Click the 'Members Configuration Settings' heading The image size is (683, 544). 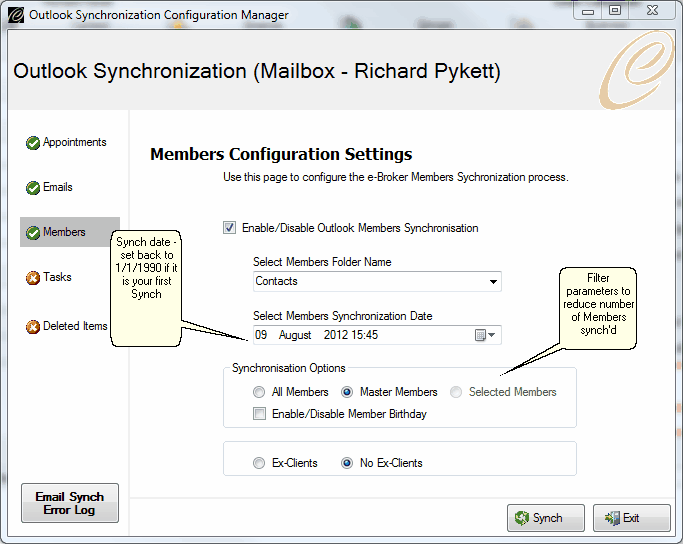281,154
